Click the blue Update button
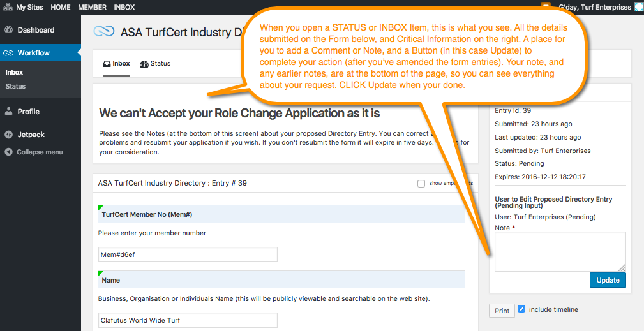This screenshot has width=644, height=331. [x=608, y=280]
